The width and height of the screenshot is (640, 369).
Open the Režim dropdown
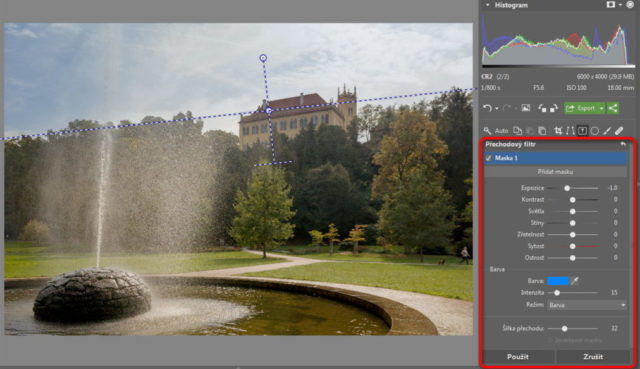[587, 305]
